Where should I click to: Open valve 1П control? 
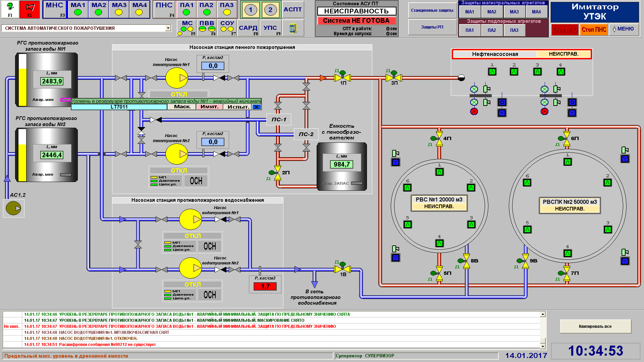342,77
